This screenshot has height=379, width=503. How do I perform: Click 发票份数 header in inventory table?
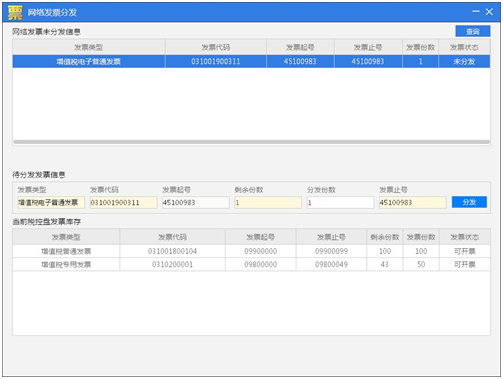[421, 237]
